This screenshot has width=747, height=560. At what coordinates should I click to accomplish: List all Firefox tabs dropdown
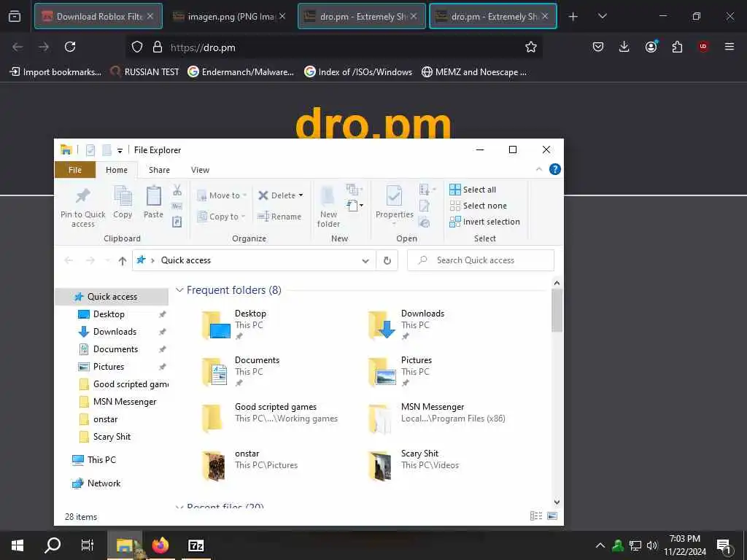[602, 16]
